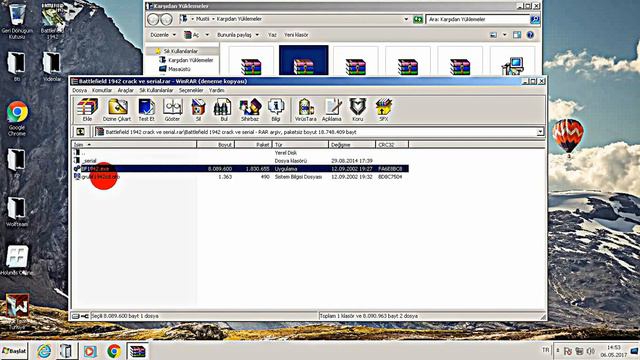640x360 pixels.
Task: Open the Düzenle dropdown in Explorer
Action: pyautogui.click(x=163, y=35)
